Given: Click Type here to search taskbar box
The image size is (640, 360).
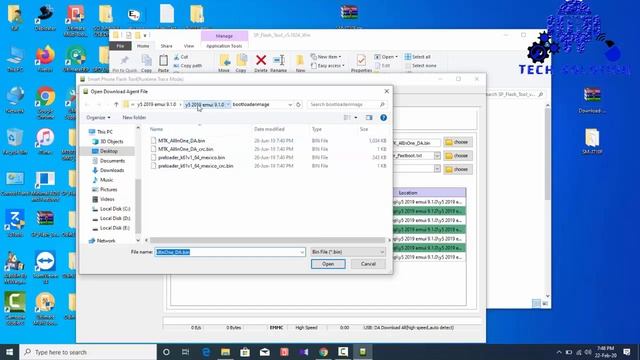Looking at the screenshot, I should pos(88,352).
